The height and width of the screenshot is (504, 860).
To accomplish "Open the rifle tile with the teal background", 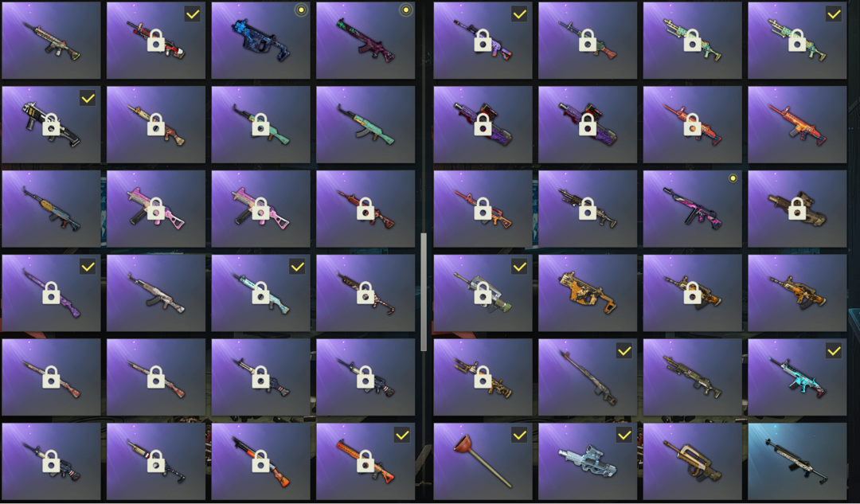I will tap(797, 461).
